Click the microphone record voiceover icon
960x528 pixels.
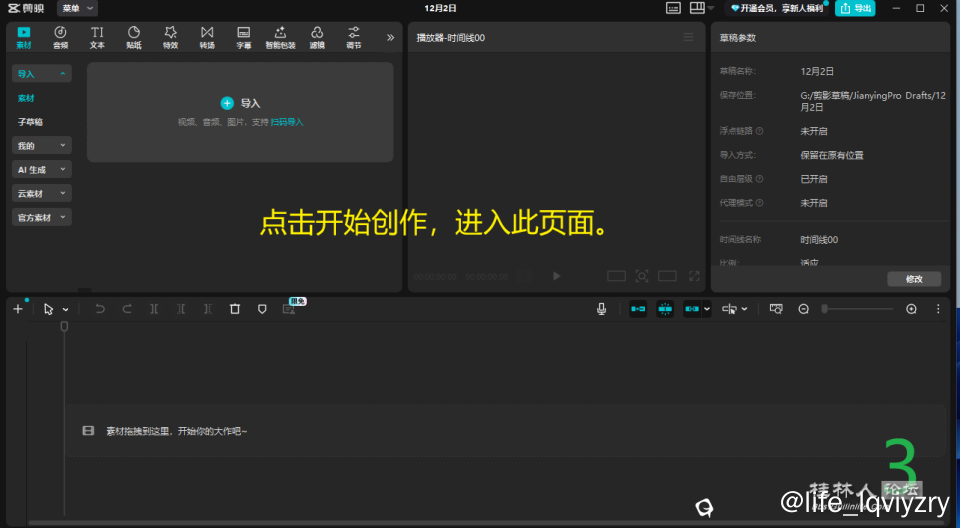point(602,309)
